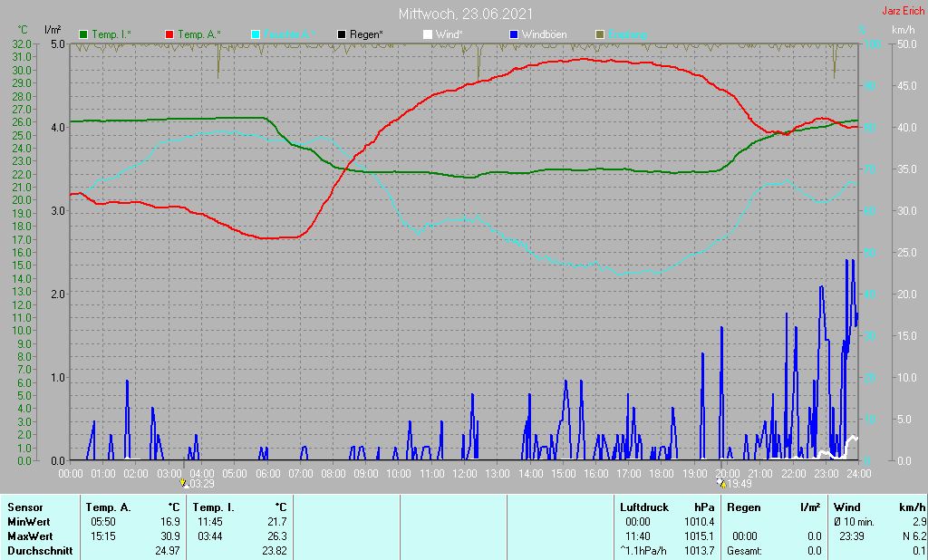The width and height of the screenshot is (928, 560).
Task: Select the 'Windböen' legend label
Action: click(544, 34)
